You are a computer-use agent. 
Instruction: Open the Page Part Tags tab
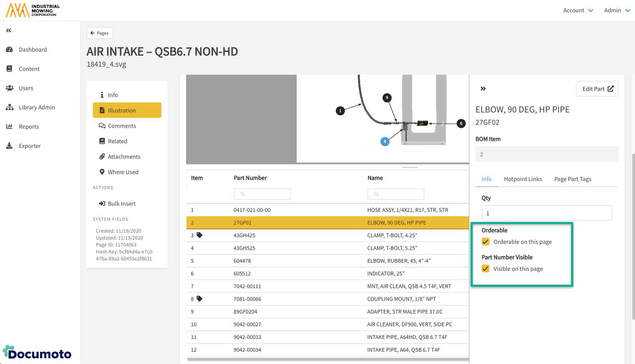pos(573,179)
